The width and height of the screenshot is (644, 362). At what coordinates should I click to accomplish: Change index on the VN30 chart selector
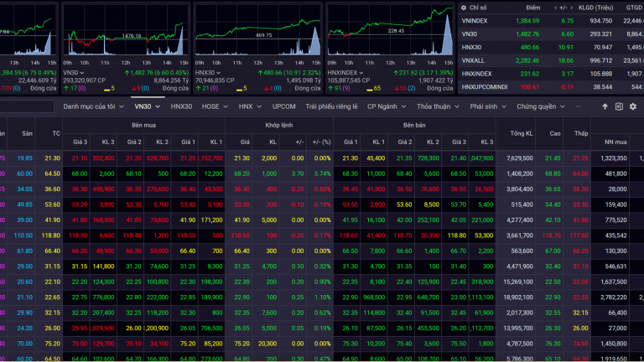click(74, 73)
